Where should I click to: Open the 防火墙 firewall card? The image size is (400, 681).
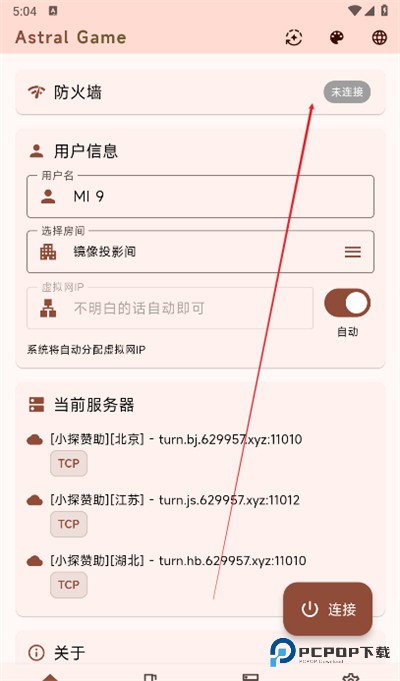click(200, 92)
